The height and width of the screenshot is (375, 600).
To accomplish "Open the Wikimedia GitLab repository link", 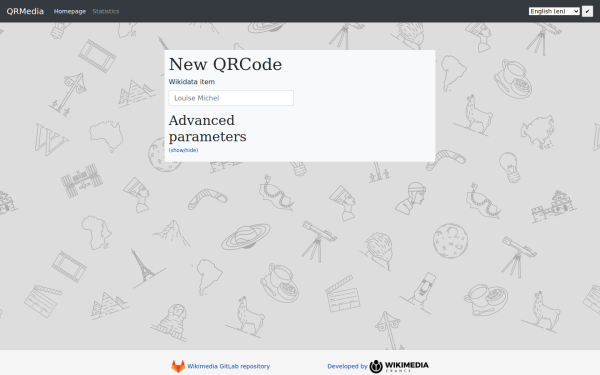I will [228, 366].
